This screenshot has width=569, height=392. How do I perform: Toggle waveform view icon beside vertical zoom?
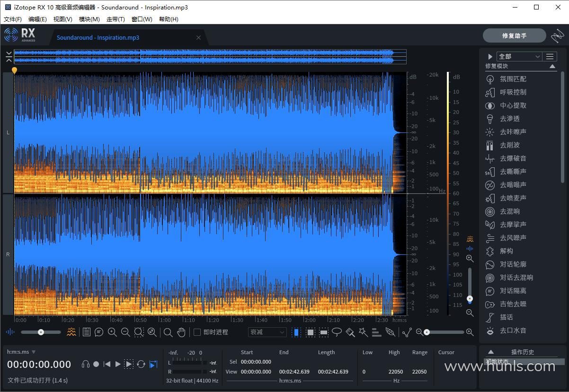pos(470,248)
